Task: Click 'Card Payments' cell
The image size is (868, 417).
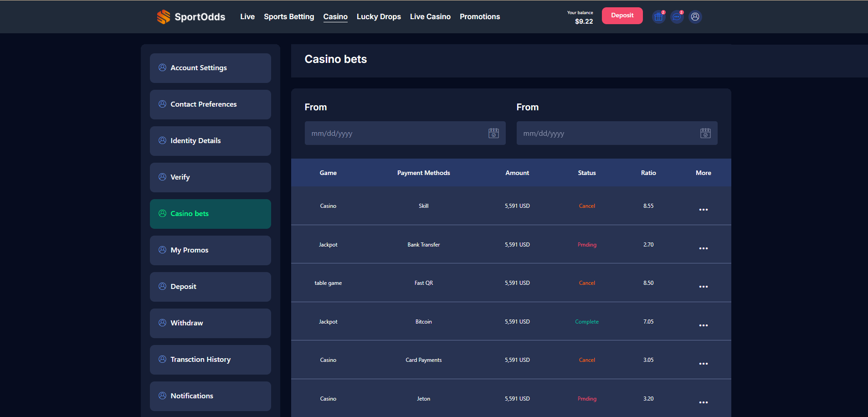Action: [424, 360]
